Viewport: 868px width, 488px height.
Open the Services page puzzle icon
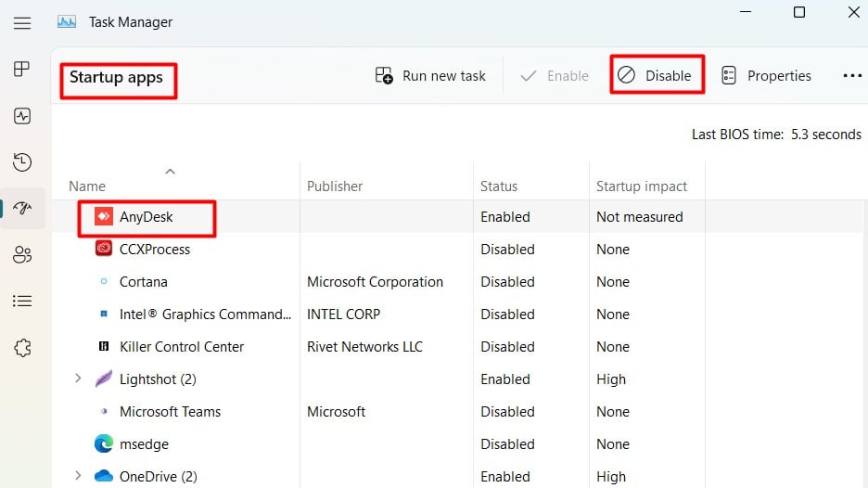click(22, 347)
